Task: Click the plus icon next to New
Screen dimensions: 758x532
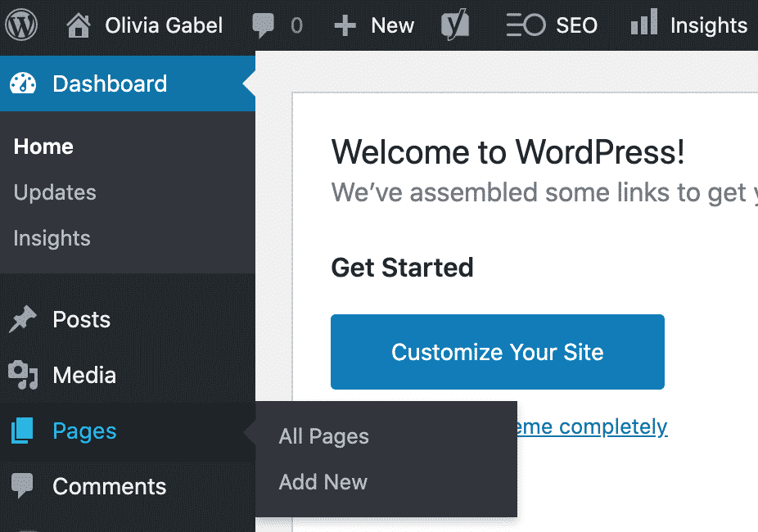Action: [x=345, y=25]
